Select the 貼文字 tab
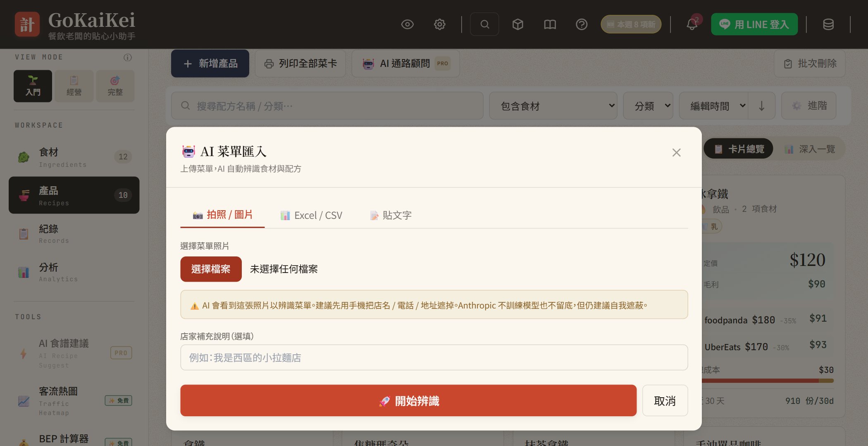868x446 pixels. [391, 215]
